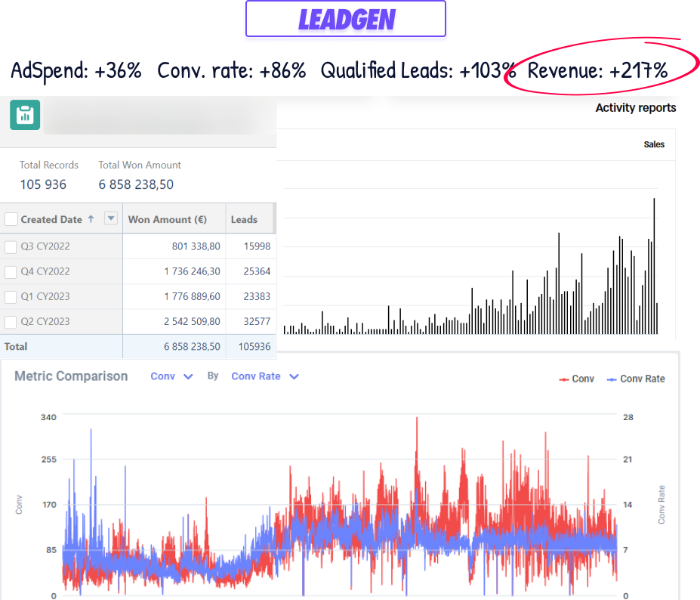Click the Won Amount (€) column header

[x=168, y=220]
